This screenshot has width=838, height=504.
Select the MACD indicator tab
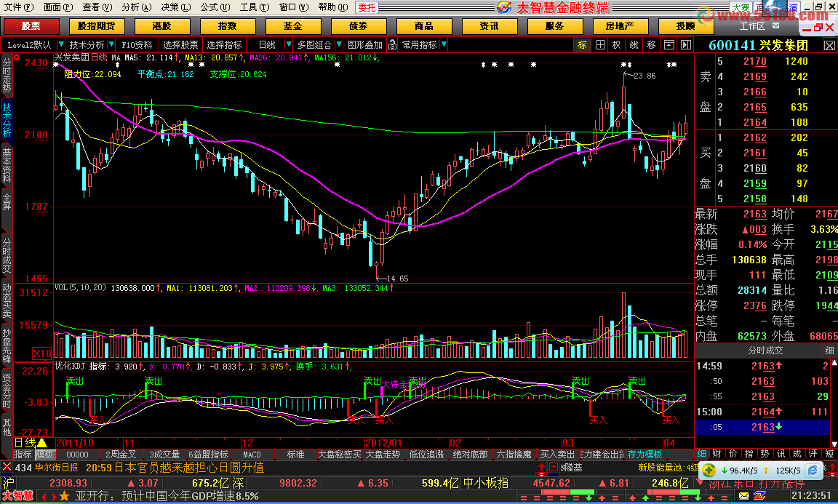[x=252, y=455]
